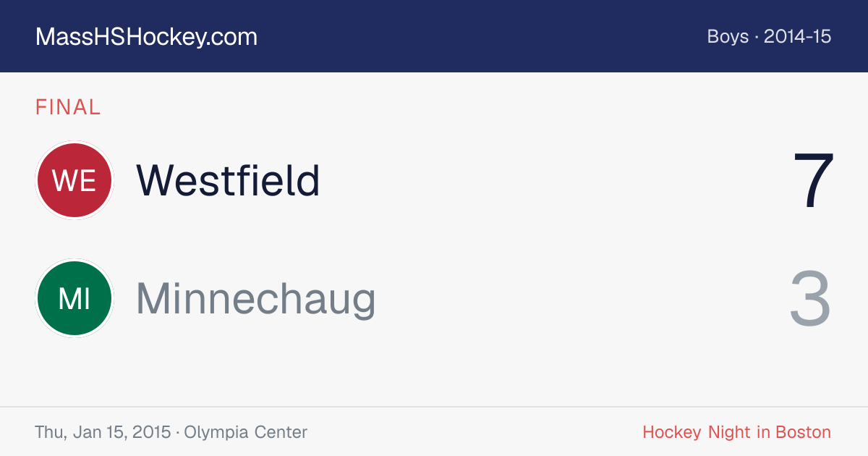
Task: Click Minnechaug's score of 3
Action: (810, 298)
